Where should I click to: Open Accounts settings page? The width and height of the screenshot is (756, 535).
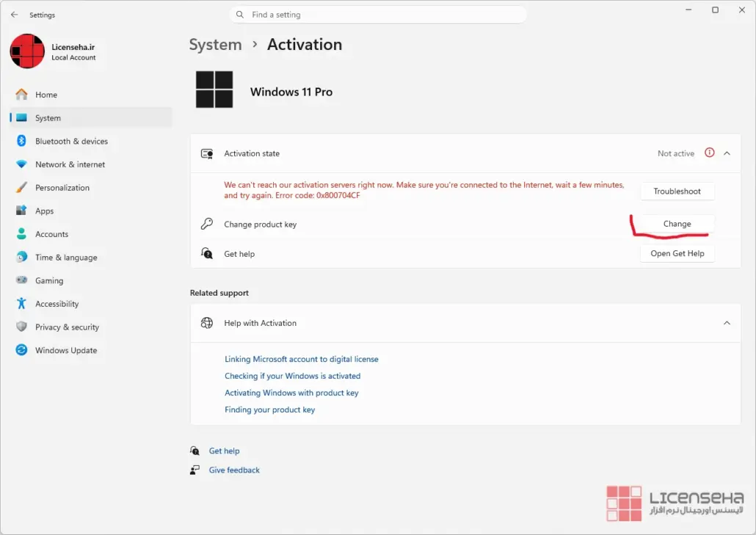(x=90, y=234)
